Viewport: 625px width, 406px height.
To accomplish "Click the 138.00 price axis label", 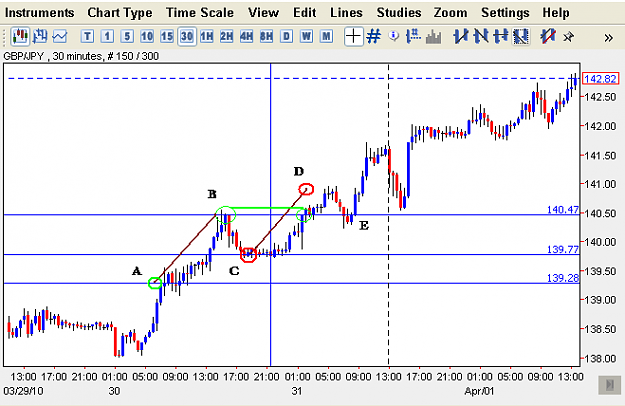I will click(600, 359).
